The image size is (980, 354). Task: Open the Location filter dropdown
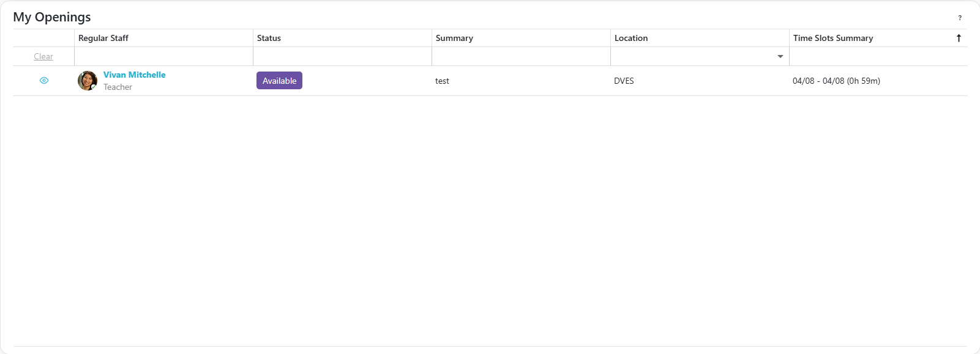tap(780, 57)
